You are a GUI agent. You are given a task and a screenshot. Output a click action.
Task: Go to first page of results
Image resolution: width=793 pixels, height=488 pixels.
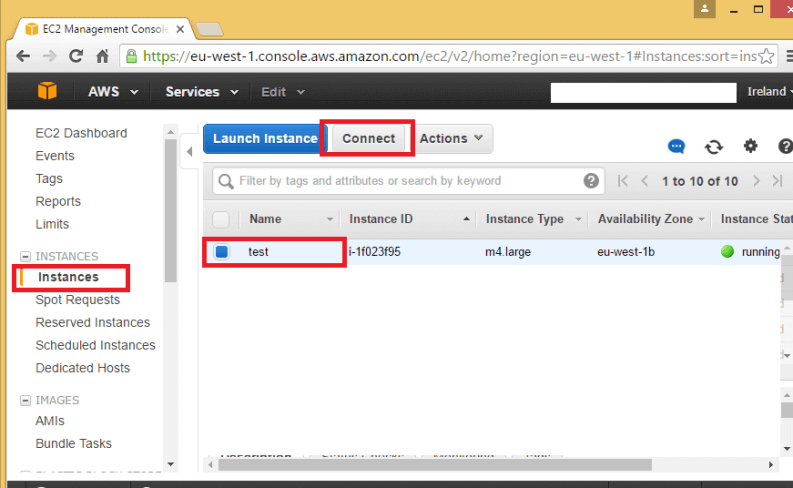[x=623, y=181]
